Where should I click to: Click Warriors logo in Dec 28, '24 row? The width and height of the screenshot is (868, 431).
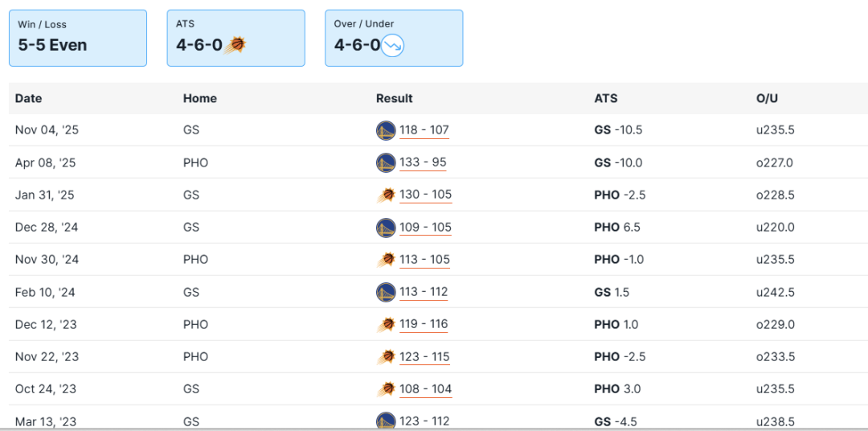(x=386, y=228)
